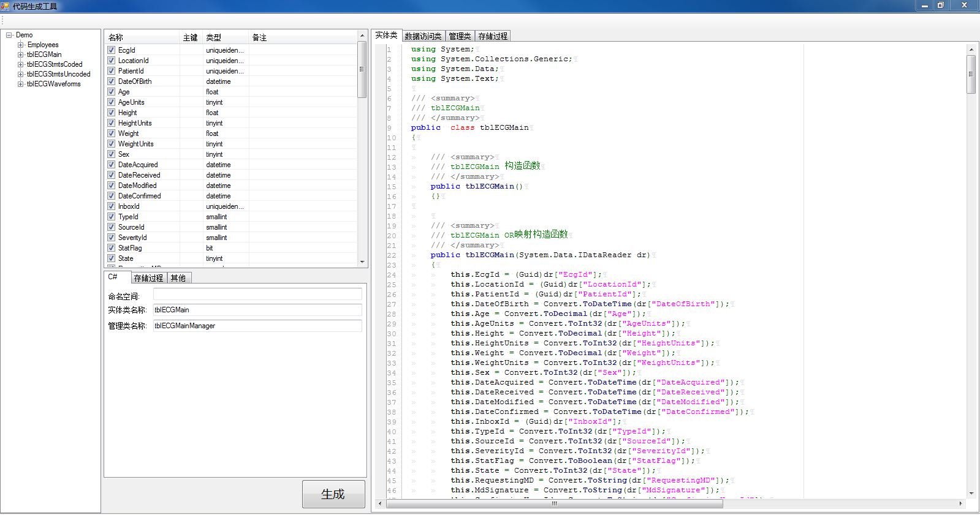The image size is (980, 515).
Task: Click the 主键 column header
Action: click(191, 37)
